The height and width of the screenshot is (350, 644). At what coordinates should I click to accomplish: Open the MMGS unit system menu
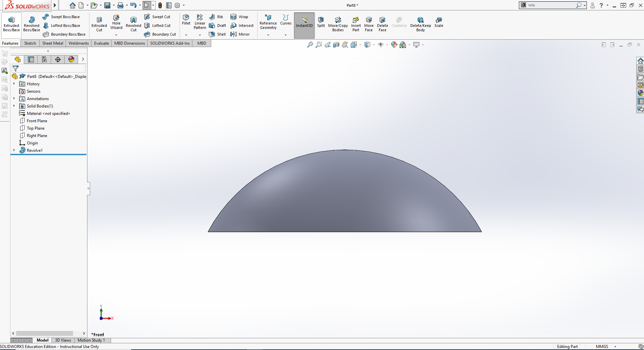coord(605,347)
